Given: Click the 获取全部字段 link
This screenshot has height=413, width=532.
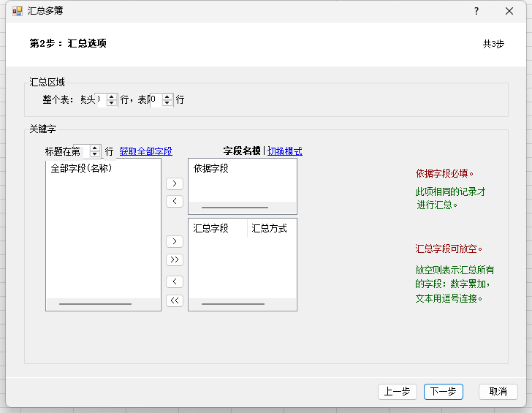Looking at the screenshot, I should click(x=146, y=151).
